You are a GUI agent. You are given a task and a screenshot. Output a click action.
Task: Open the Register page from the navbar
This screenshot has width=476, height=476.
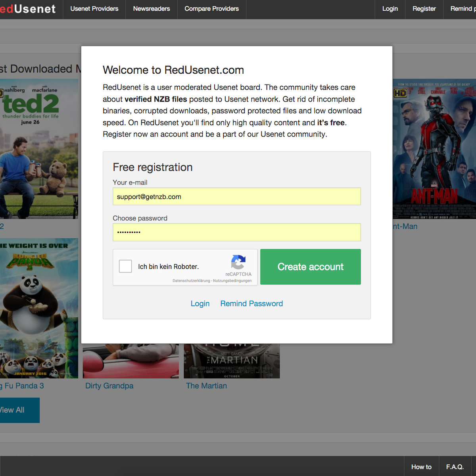424,9
